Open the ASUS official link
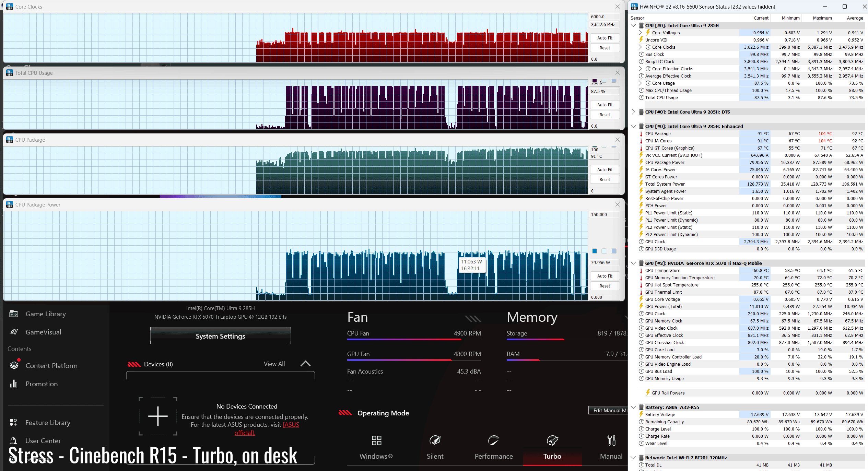The width and height of the screenshot is (868, 471). pos(267,429)
